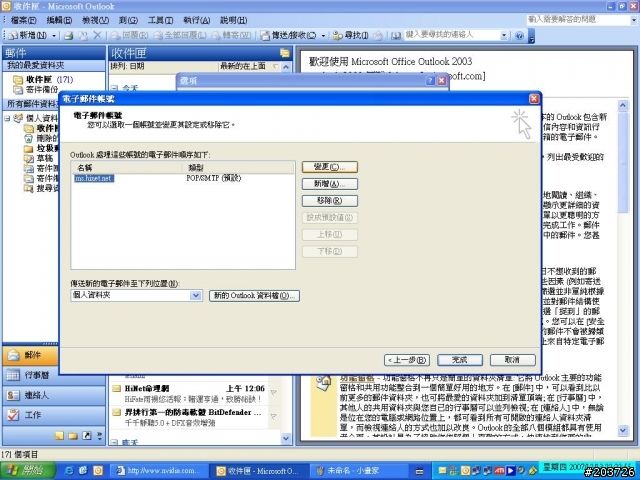Select 收件匣 (171) in the favorite folders
Screen dimensions: 640x480
pyautogui.click(x=43, y=79)
